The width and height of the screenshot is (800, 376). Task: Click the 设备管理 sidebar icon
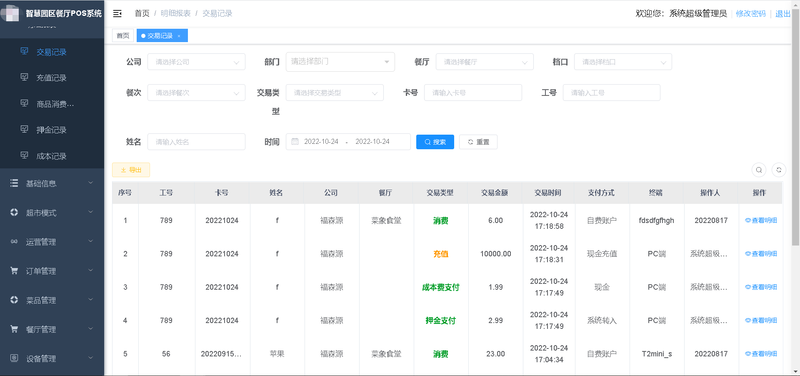pos(14,358)
